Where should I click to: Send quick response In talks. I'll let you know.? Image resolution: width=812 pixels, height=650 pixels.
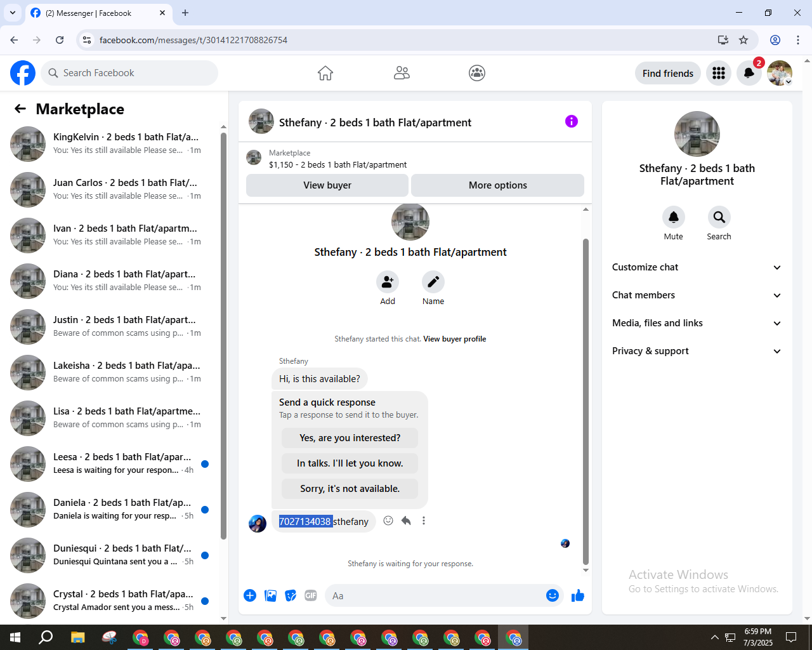pos(350,463)
